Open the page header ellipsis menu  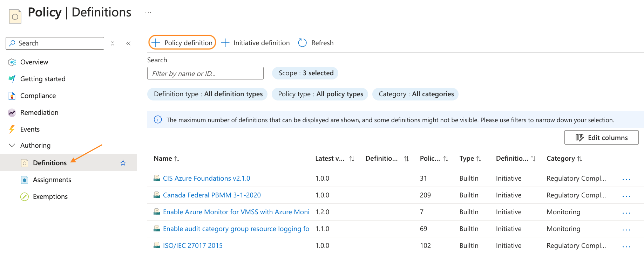coord(148,12)
